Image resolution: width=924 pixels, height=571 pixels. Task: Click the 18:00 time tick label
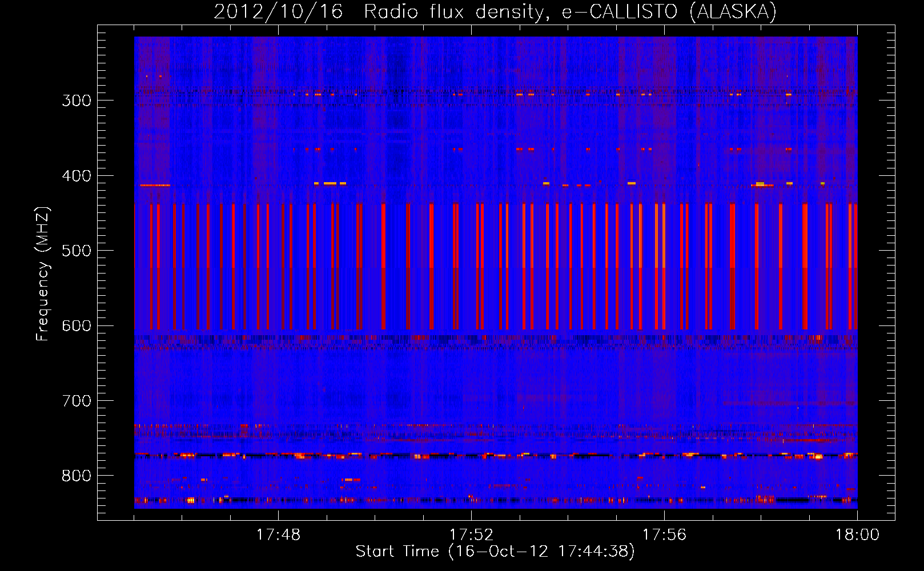(857, 535)
